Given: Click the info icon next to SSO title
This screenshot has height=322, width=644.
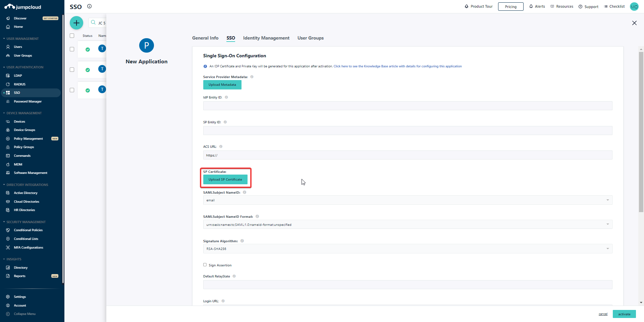Looking at the screenshot, I should 89,6.
